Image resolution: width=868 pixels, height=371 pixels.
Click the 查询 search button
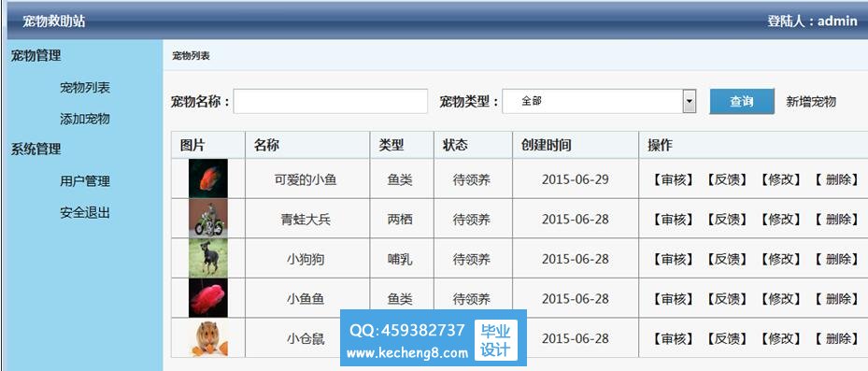742,101
